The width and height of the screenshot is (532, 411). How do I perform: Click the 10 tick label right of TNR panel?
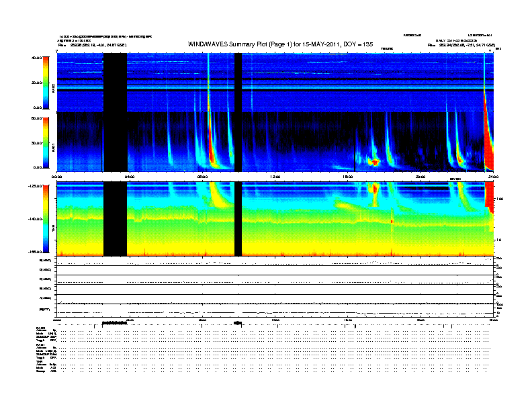click(x=498, y=240)
